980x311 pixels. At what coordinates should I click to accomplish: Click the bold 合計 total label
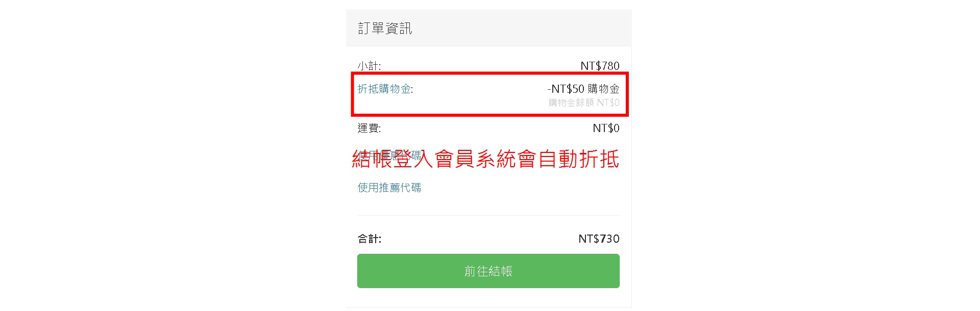pyautogui.click(x=370, y=239)
